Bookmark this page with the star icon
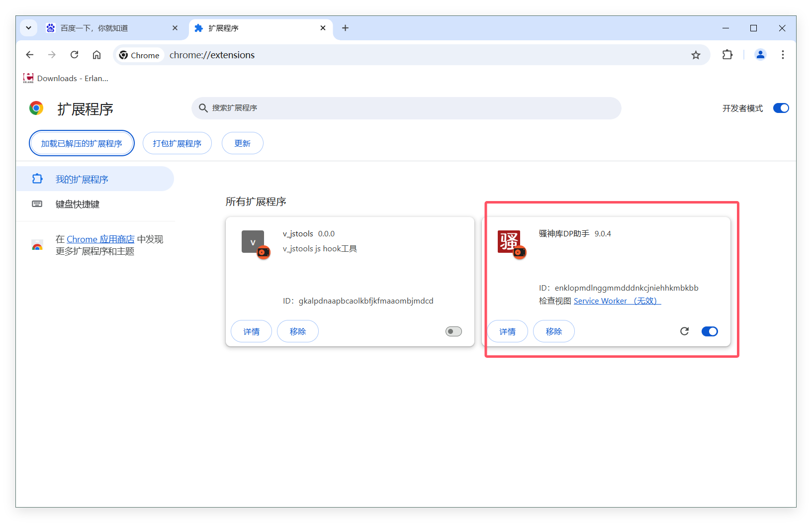The height and width of the screenshot is (523, 812). pos(696,55)
